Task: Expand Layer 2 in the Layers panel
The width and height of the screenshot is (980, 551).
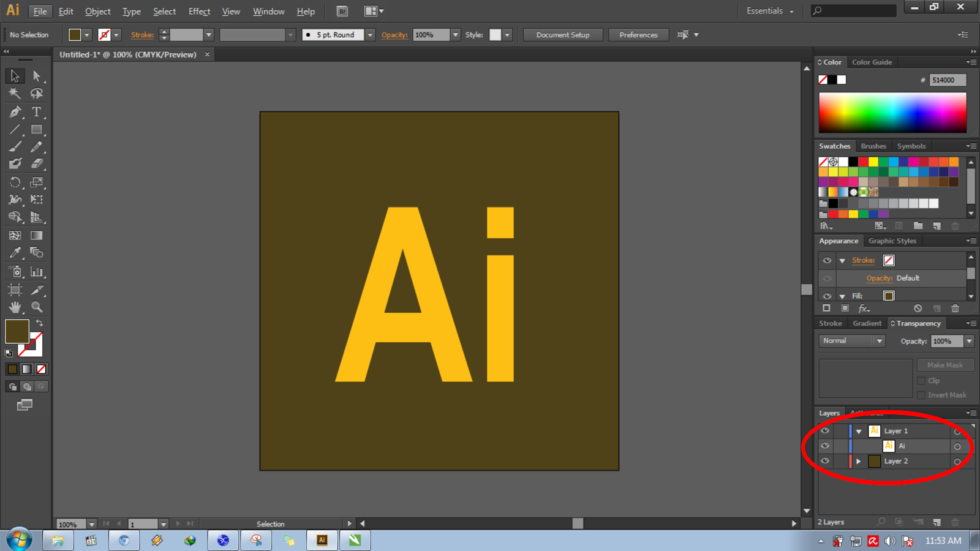Action: tap(858, 461)
